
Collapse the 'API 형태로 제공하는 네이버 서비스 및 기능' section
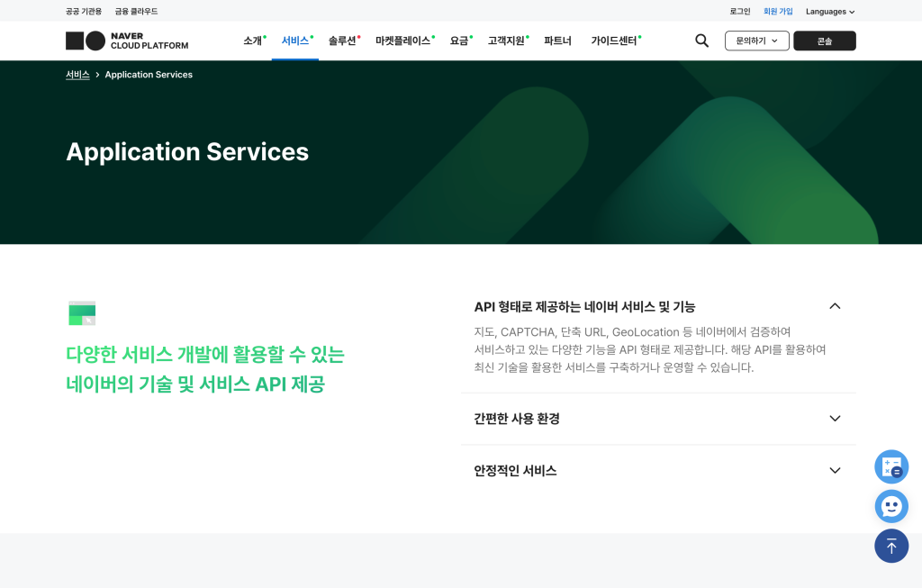tap(834, 306)
